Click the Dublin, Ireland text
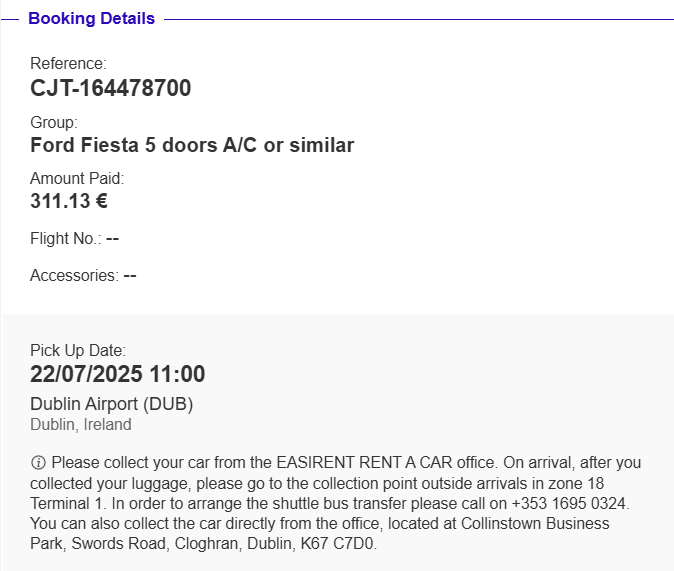Screen dimensions: 674x571 click(x=81, y=424)
